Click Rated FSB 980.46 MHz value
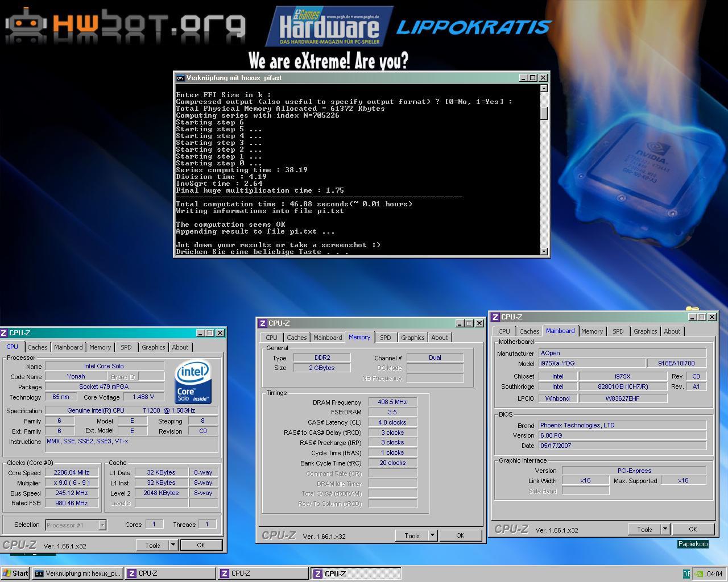The width and height of the screenshot is (728, 582). pos(72,504)
